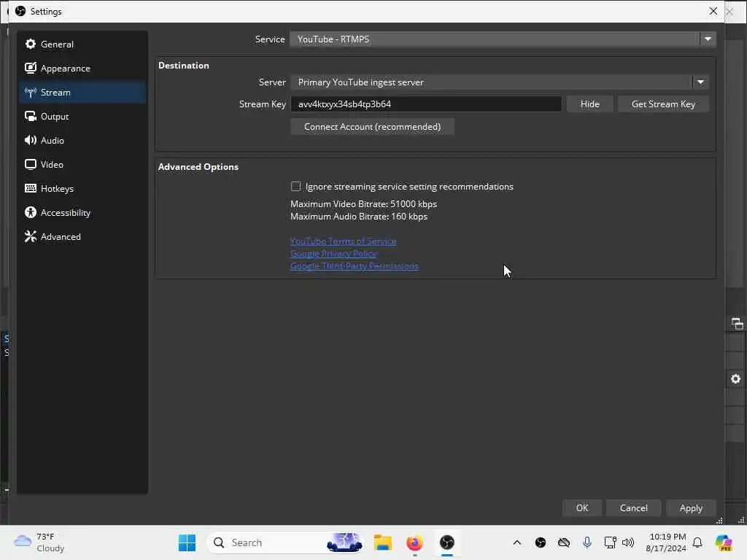This screenshot has height=560, width=747.
Task: Open the YouTube Terms of Service link
Action: [343, 241]
